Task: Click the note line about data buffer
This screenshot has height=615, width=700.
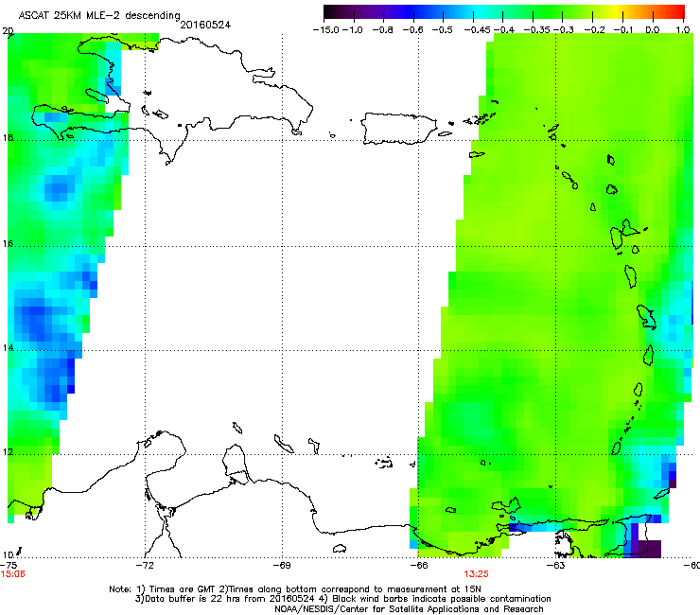Action: 342,599
